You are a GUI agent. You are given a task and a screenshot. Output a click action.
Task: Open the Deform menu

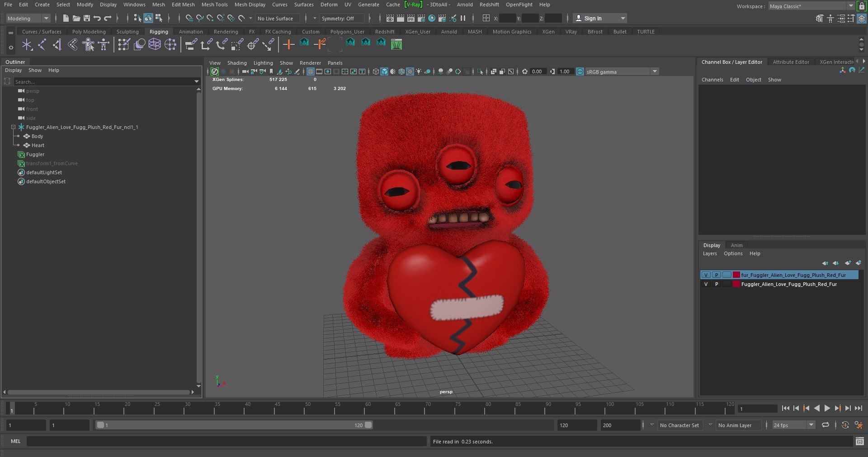[329, 5]
